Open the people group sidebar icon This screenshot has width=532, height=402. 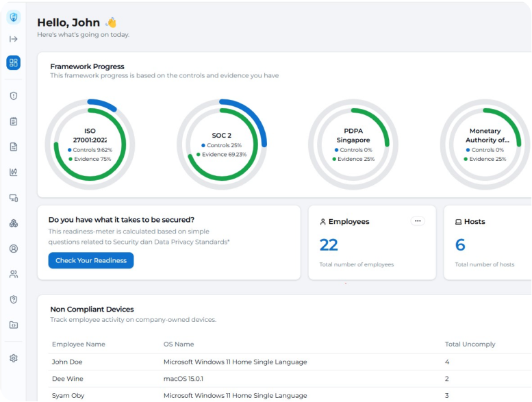coord(14,274)
